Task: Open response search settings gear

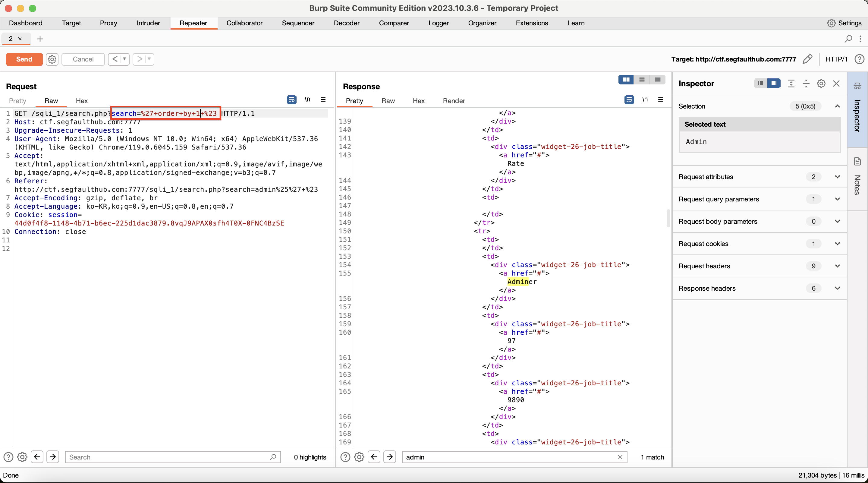Action: click(x=359, y=457)
